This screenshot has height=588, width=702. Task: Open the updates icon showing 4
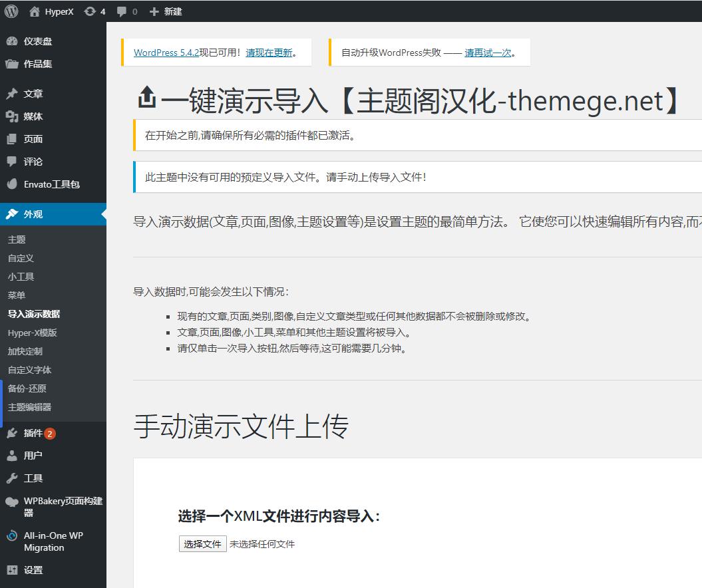point(90,11)
